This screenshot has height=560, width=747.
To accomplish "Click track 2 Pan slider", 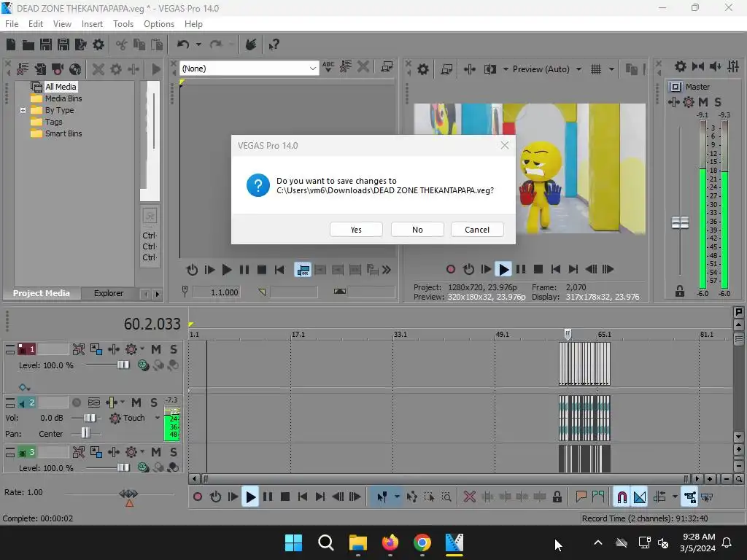I will 86,433.
